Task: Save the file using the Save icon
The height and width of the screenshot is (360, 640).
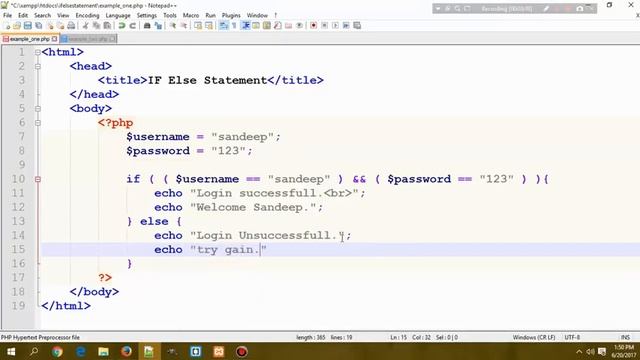Action: click(x=28, y=26)
